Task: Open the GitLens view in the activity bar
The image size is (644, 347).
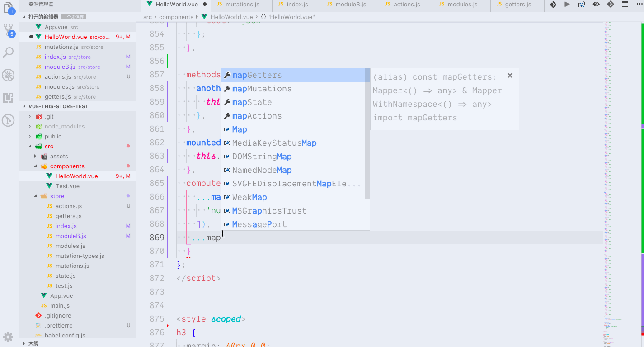Action: coord(9,120)
